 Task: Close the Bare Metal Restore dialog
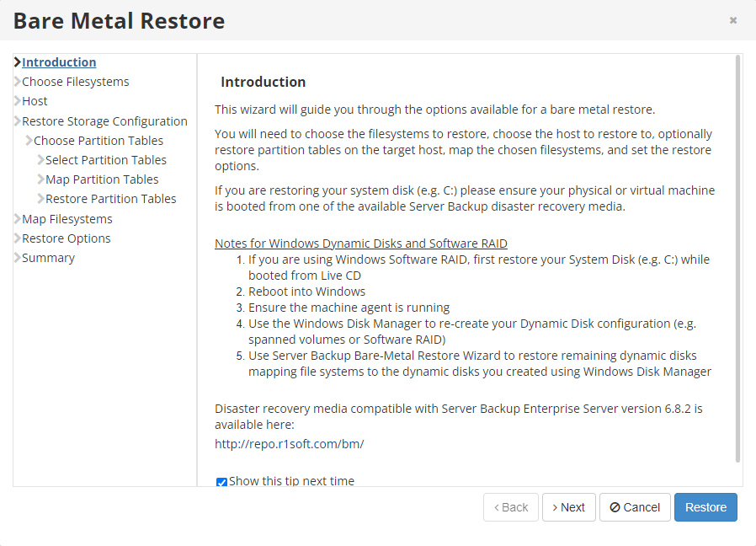pyautogui.click(x=733, y=20)
